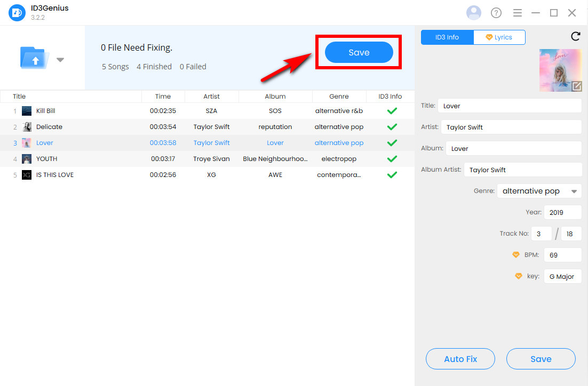Click the 5 Songs count text
588x386 pixels.
pyautogui.click(x=115, y=67)
